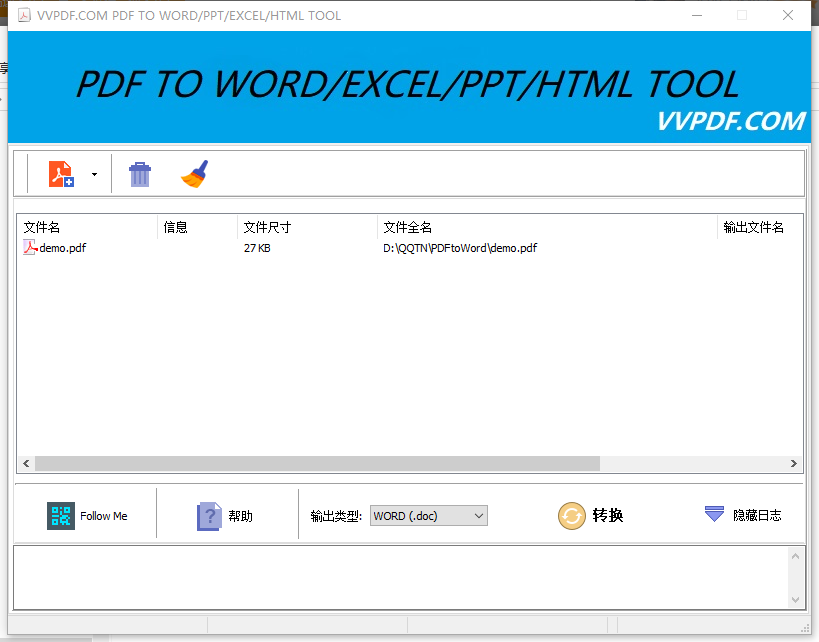
Task: Open the output type WORD (.doc) combo box
Action: [x=428, y=516]
